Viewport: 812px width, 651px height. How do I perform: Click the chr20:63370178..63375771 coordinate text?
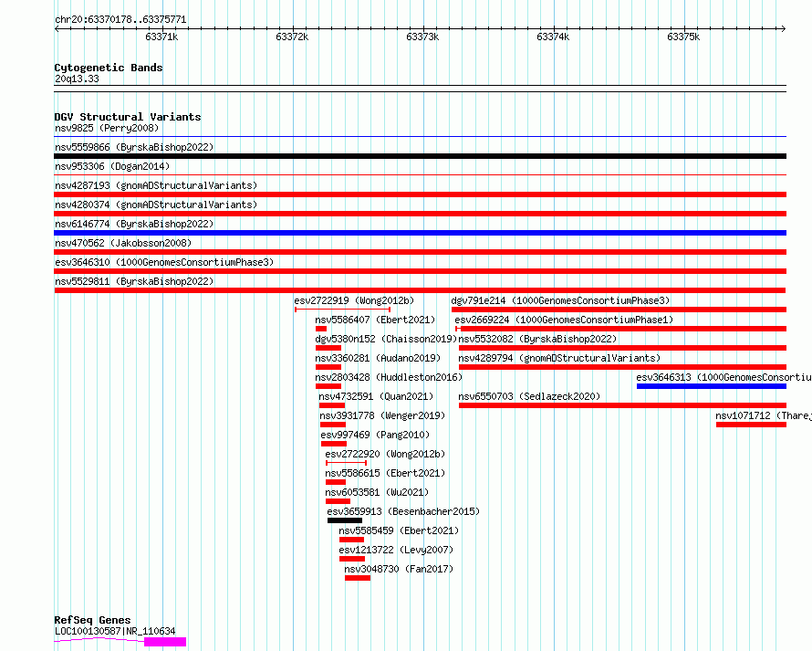pyautogui.click(x=120, y=20)
